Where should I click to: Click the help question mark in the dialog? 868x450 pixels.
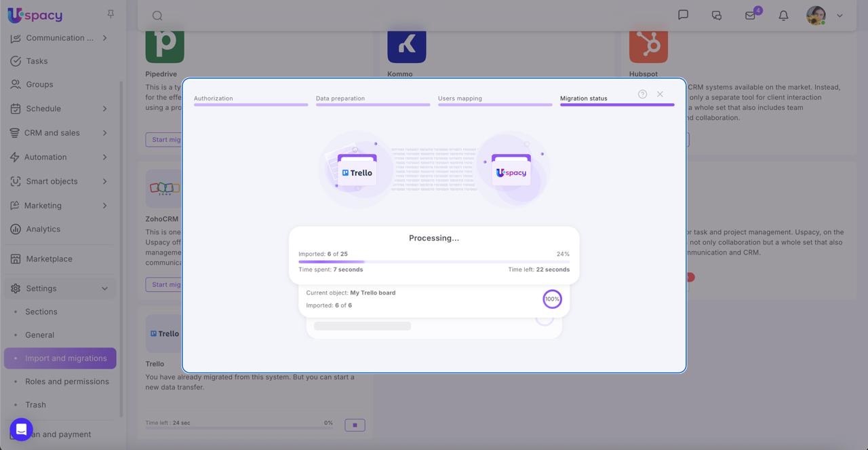pos(642,94)
